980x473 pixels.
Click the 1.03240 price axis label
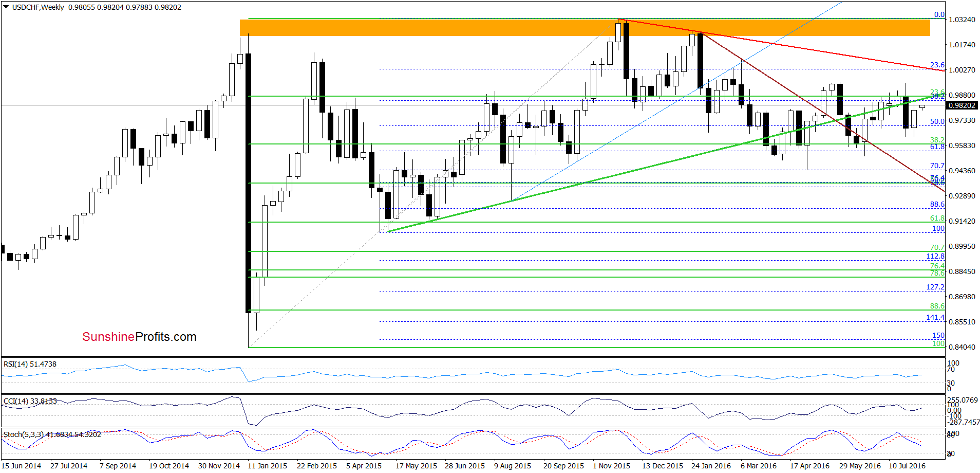point(962,20)
